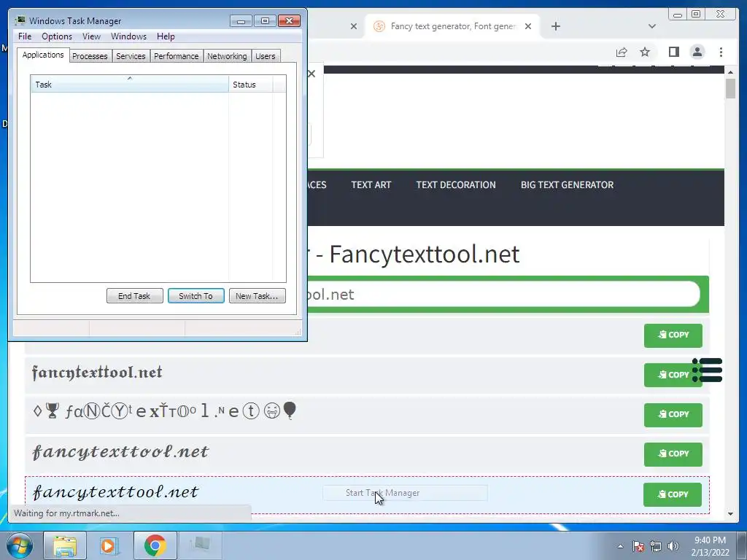Copy the bold script fancytexttool.net style

[x=673, y=454]
